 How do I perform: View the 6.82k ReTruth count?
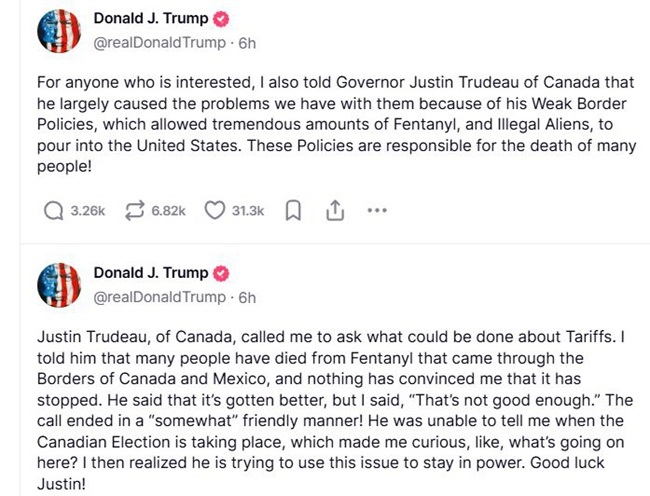click(x=168, y=211)
